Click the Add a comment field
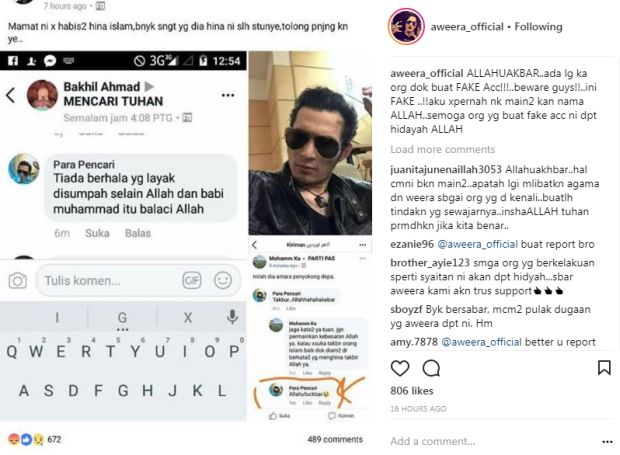Screen dimensions: 620x455 492,441
